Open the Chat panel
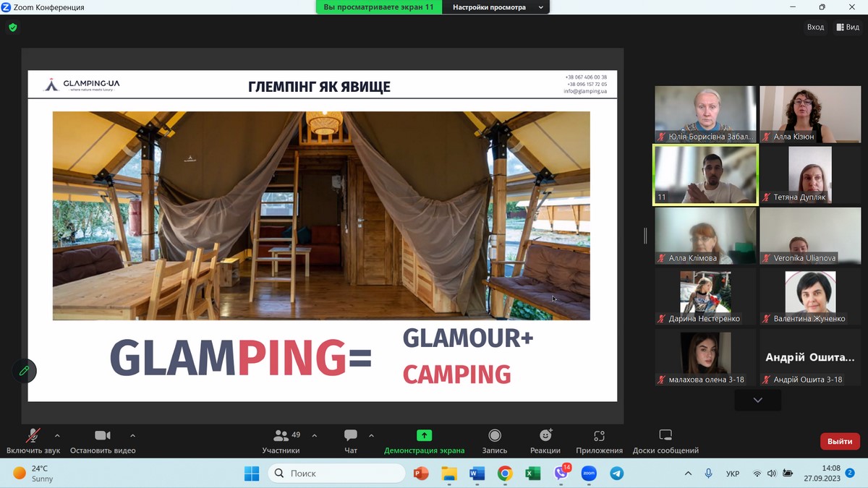This screenshot has height=488, width=868. [351, 436]
